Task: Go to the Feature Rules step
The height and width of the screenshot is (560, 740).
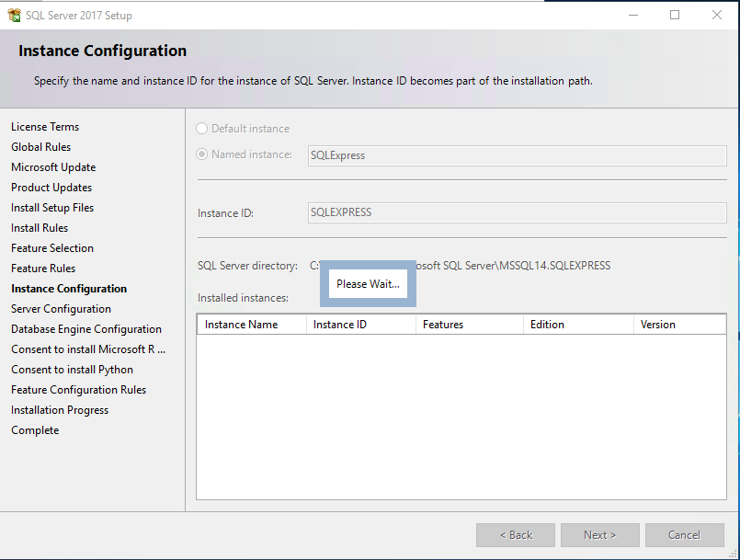Action: pos(43,269)
